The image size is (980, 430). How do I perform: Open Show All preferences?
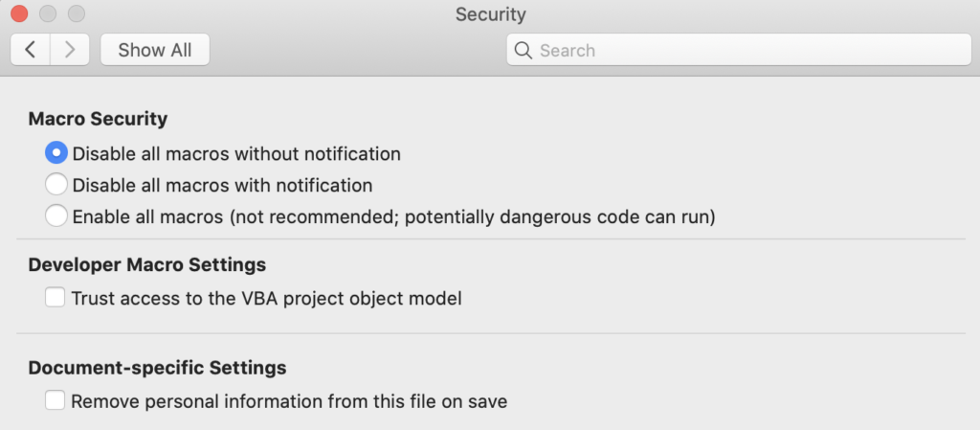(x=155, y=50)
